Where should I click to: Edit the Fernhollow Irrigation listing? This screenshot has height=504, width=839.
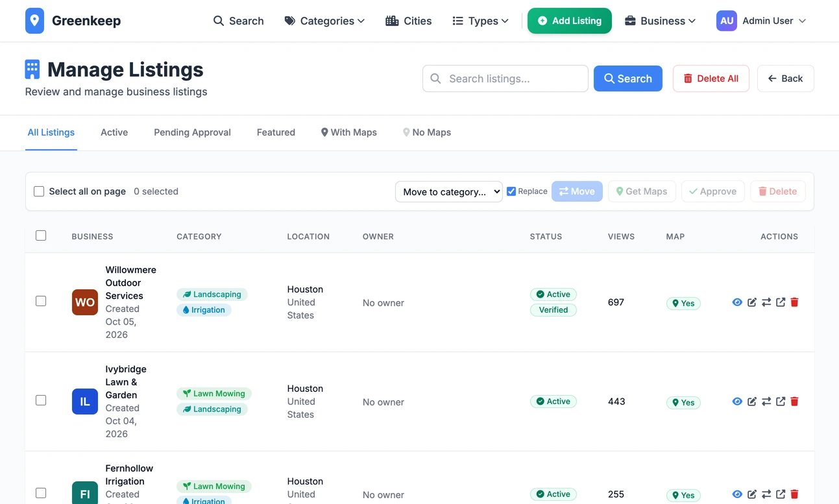point(752,494)
